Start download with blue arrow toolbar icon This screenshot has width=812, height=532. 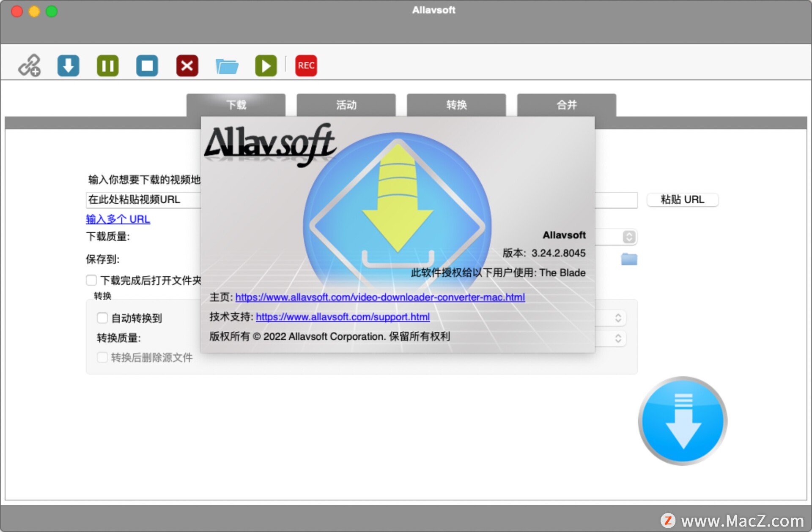click(x=69, y=65)
